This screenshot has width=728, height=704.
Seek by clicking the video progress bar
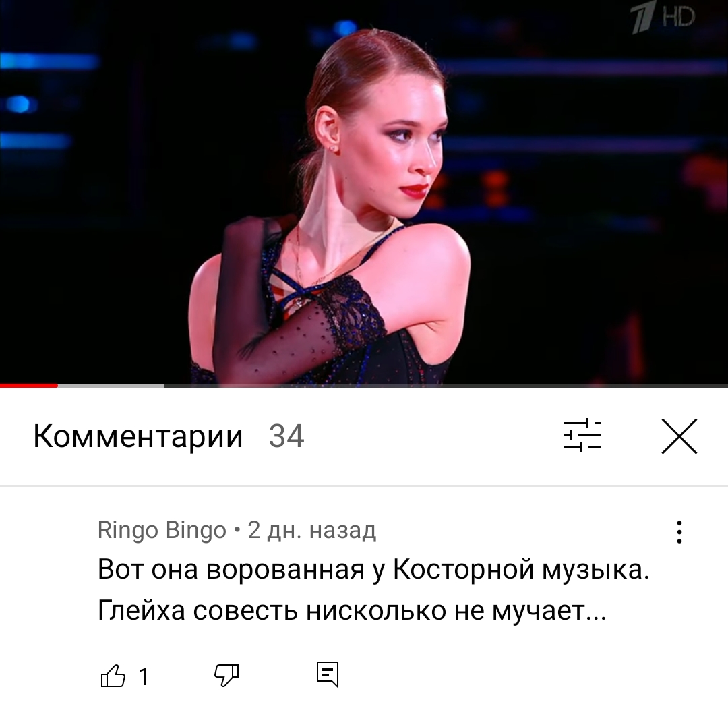tap(364, 386)
